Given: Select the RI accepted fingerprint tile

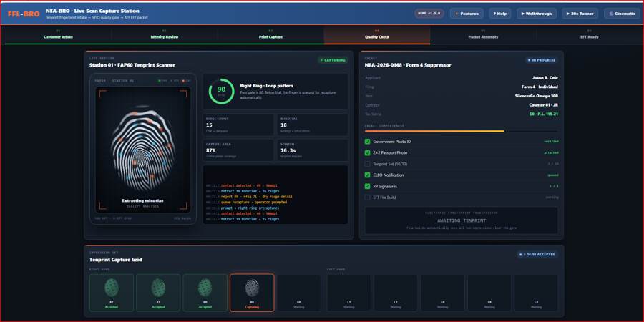Looking at the screenshot, I should click(158, 293).
